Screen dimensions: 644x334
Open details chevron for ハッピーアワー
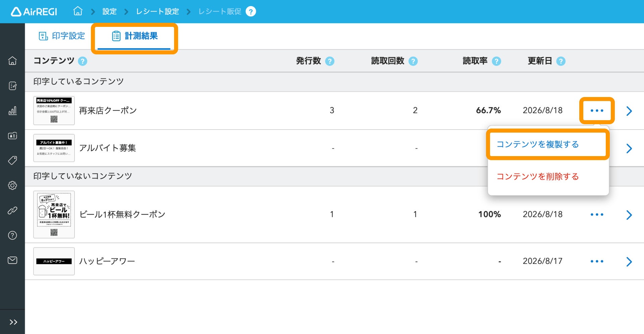629,261
